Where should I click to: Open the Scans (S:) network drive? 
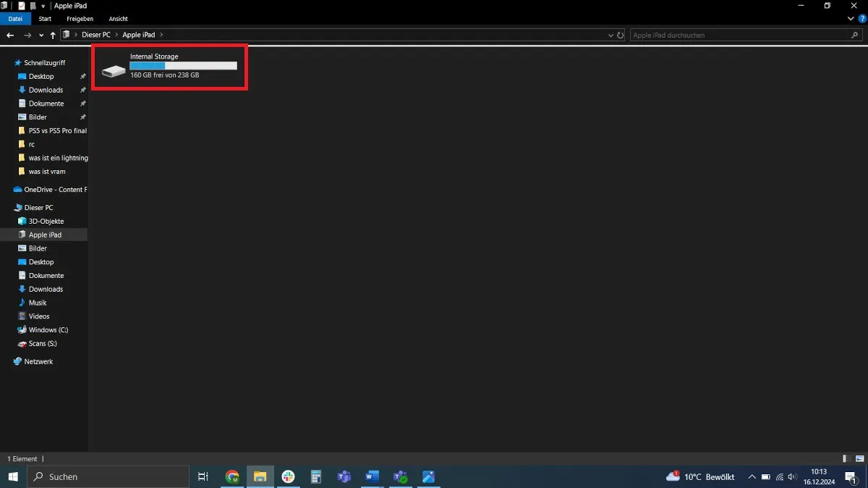click(x=43, y=344)
